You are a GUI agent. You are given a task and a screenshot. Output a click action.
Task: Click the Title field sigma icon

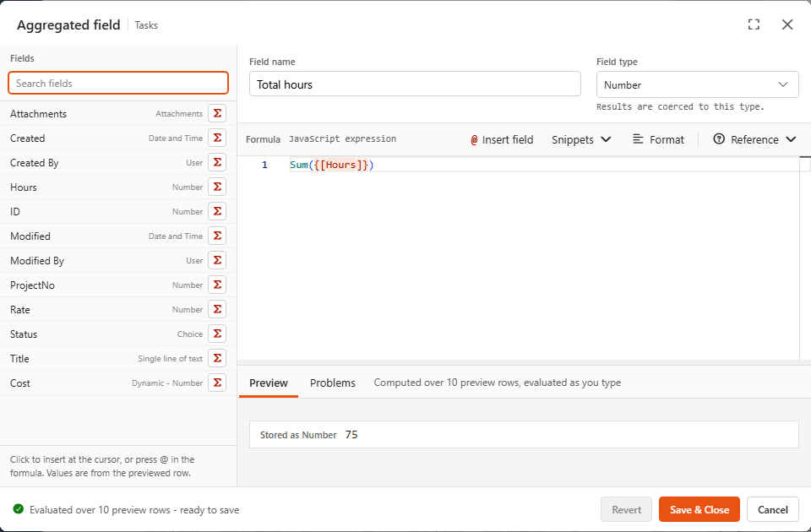tap(217, 358)
